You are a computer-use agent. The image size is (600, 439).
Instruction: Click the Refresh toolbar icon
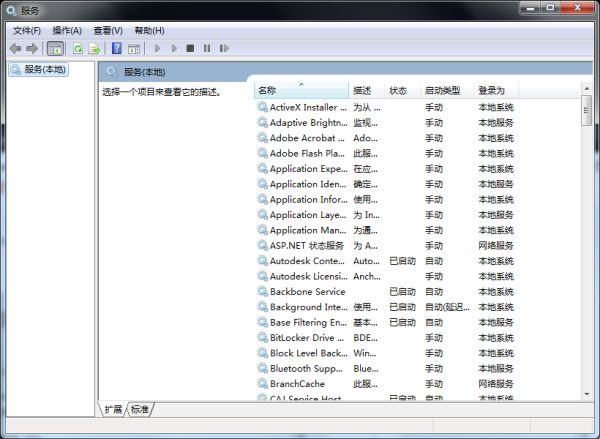pyautogui.click(x=77, y=48)
